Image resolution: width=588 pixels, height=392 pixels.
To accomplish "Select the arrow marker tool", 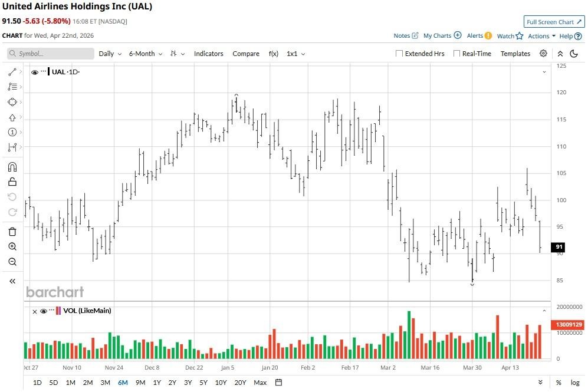I will [x=12, y=117].
